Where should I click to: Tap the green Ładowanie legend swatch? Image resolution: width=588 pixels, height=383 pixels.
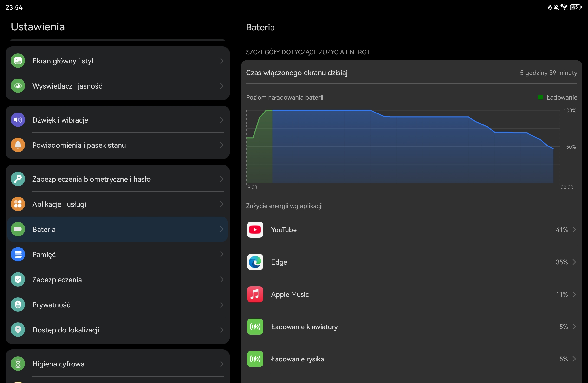click(x=540, y=97)
